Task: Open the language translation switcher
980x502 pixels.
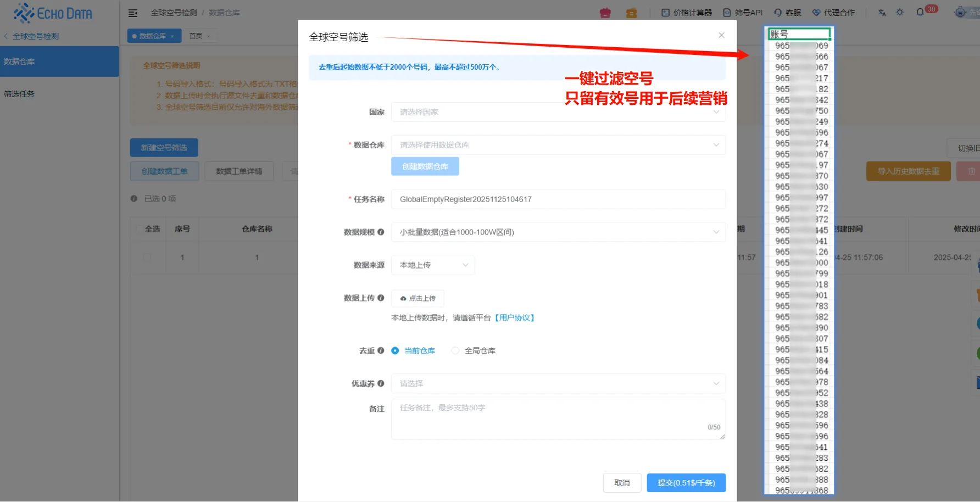Action: pos(881,12)
